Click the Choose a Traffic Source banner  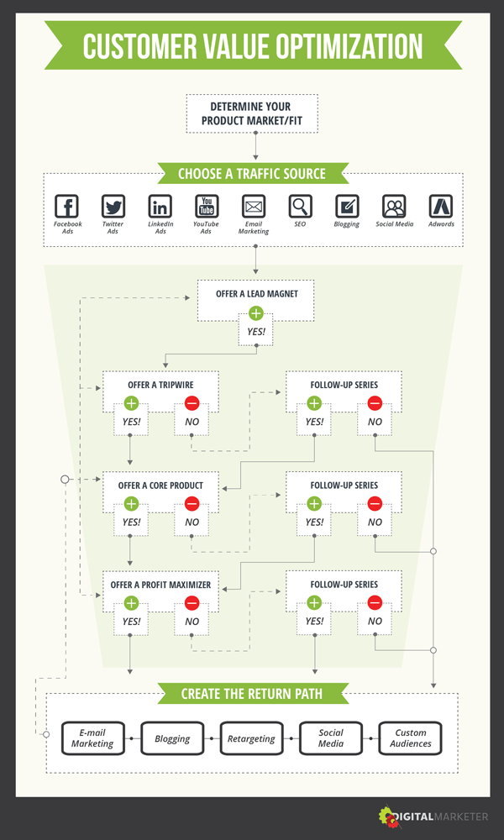tap(252, 174)
